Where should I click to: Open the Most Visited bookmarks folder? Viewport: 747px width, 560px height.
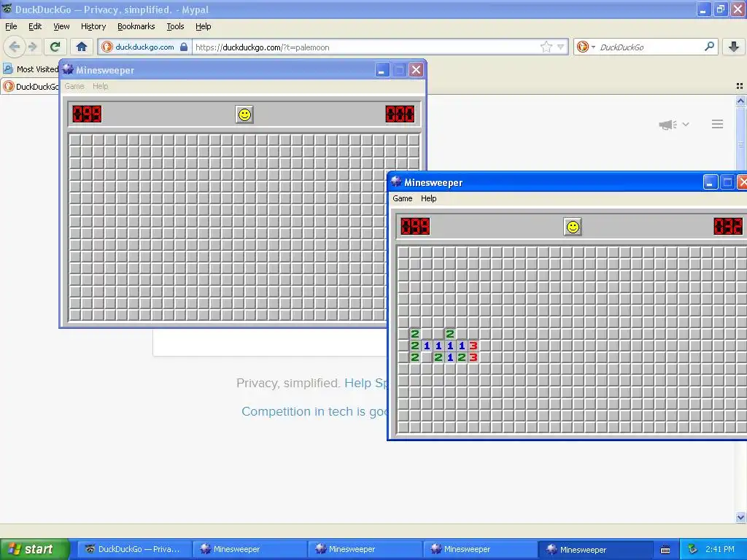[31, 69]
